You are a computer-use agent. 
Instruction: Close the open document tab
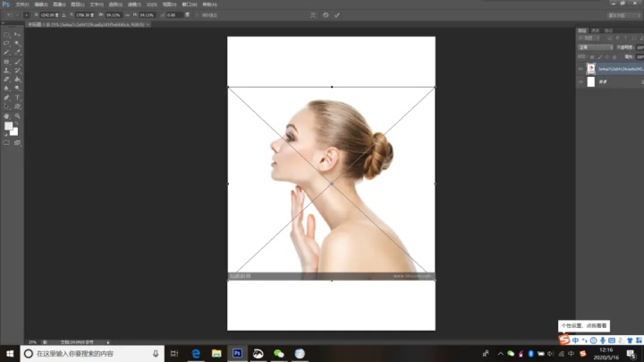(x=148, y=25)
